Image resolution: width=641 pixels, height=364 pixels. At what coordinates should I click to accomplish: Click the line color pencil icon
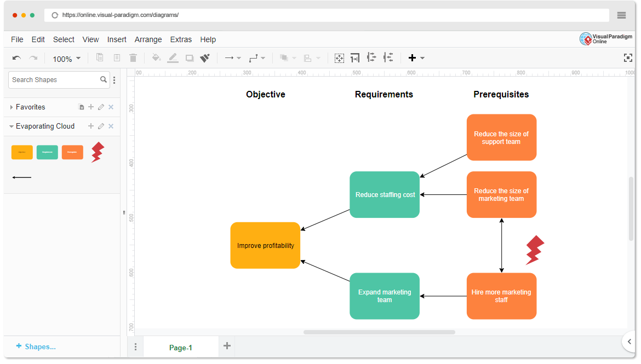[173, 58]
